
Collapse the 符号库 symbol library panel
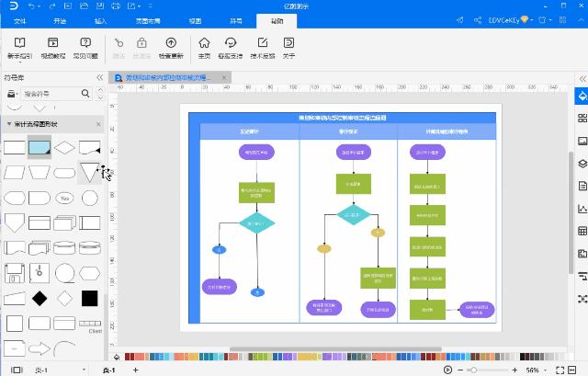pos(99,77)
